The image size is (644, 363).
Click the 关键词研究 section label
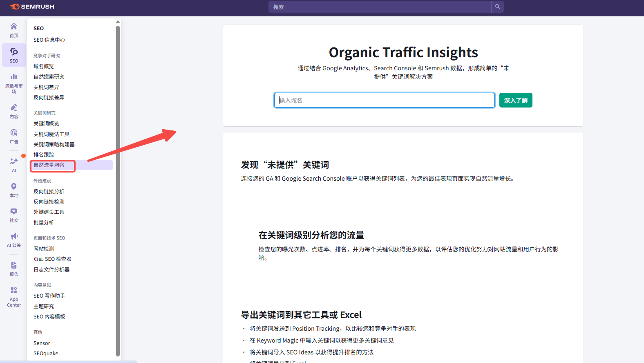coord(45,113)
